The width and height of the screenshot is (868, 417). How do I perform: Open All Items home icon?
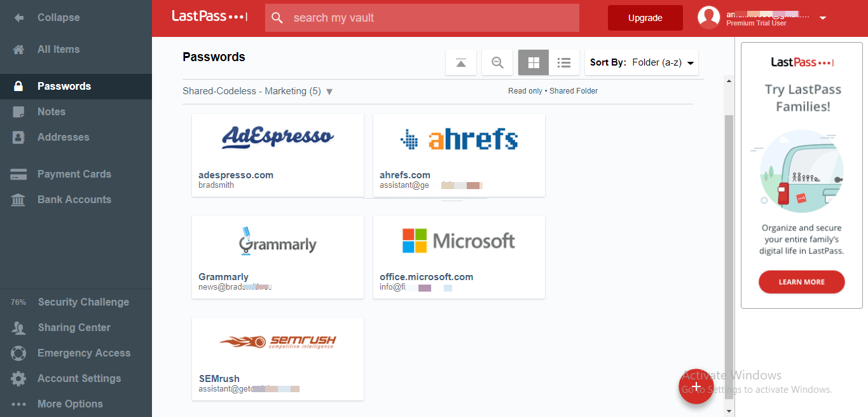coord(19,50)
